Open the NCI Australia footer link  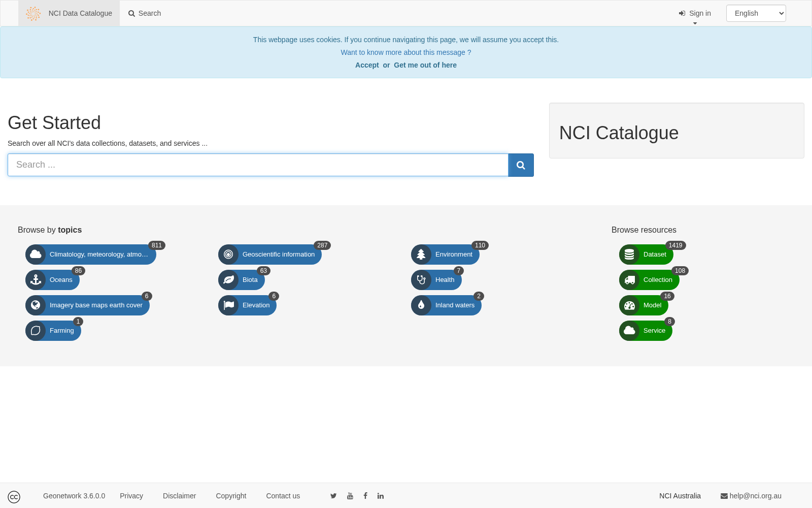pyautogui.click(x=680, y=496)
